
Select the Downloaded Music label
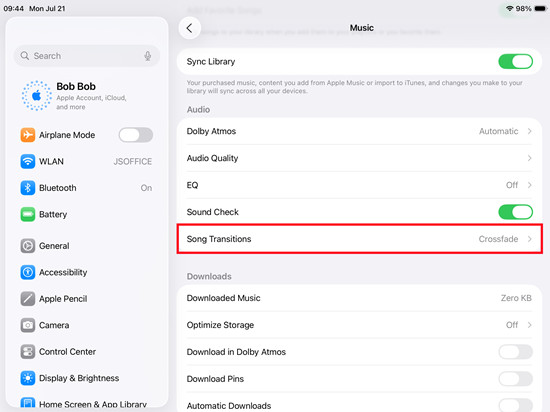(223, 298)
